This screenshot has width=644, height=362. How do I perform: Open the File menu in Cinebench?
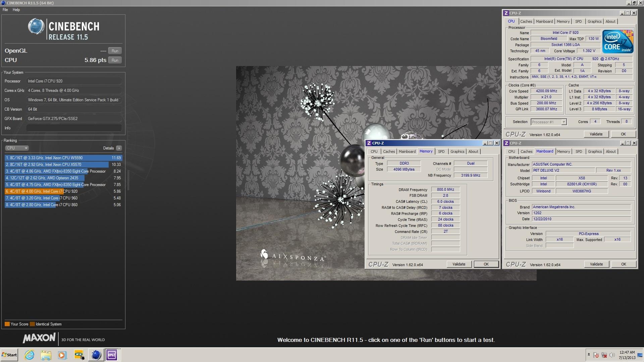5,10
